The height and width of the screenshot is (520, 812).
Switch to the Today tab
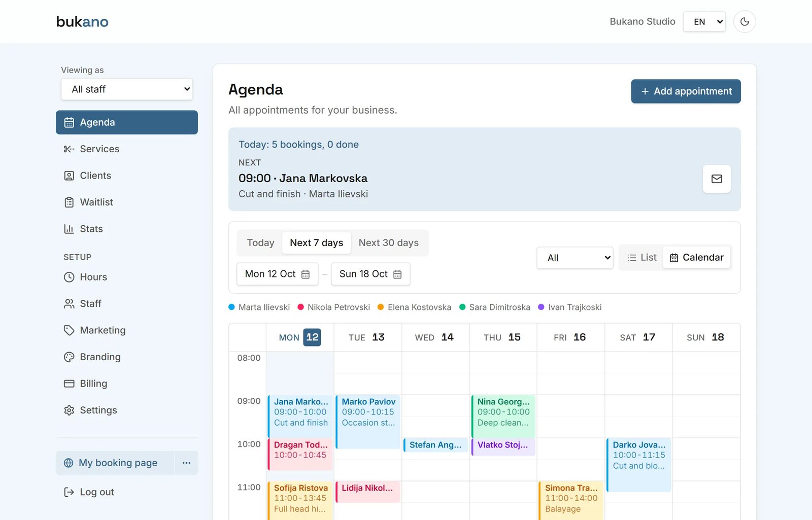point(260,243)
